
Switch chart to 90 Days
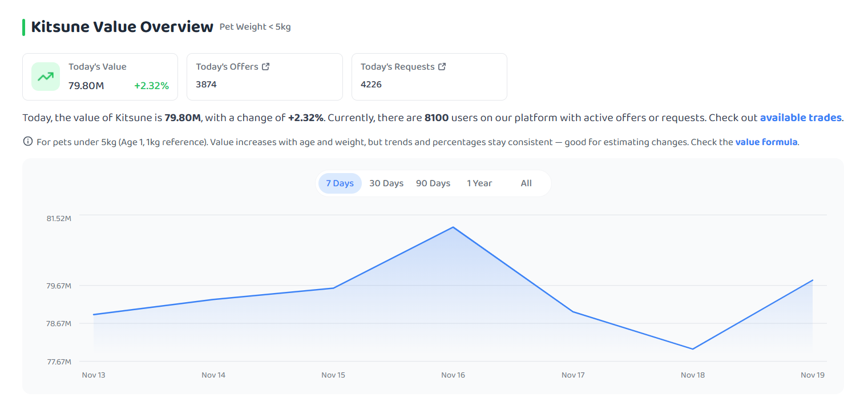(433, 183)
